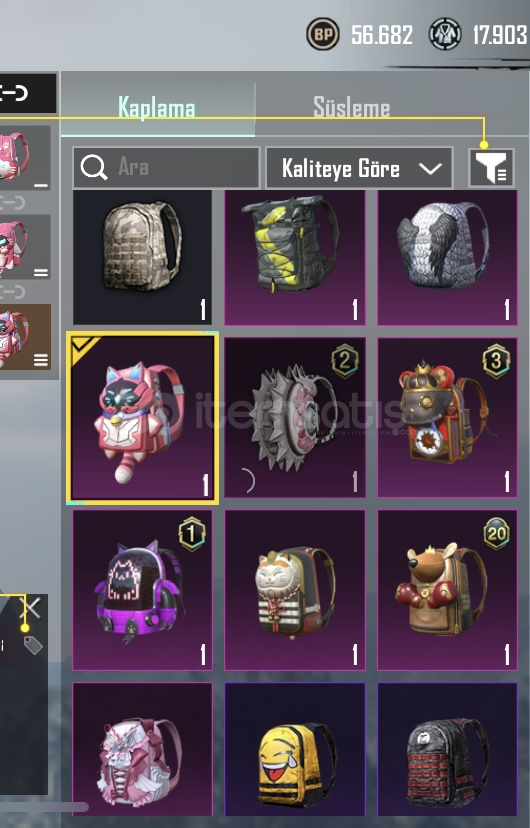Select the boxing bear level-20 backpack
The height and width of the screenshot is (828, 530).
pyautogui.click(x=447, y=590)
